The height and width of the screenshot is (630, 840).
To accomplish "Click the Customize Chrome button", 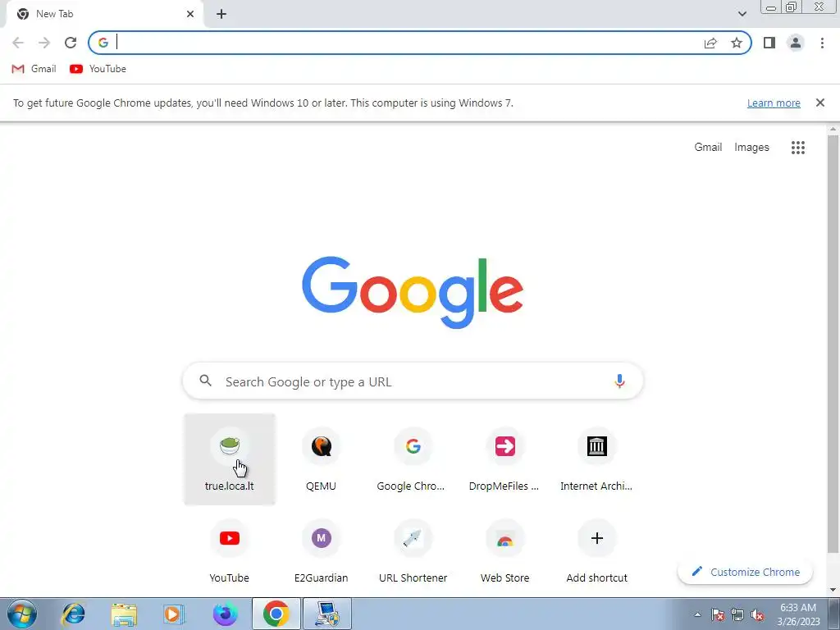I will click(x=745, y=572).
